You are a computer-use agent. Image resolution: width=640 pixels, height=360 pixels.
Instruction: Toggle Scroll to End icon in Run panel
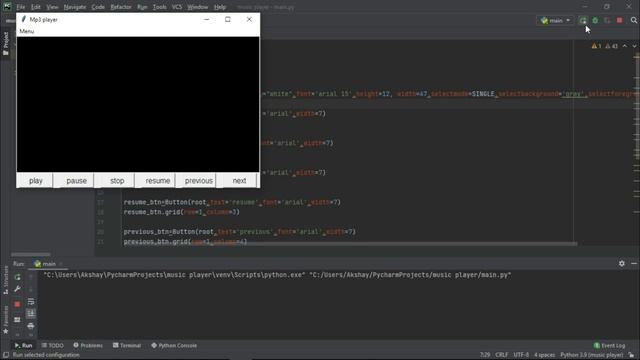[x=31, y=313]
